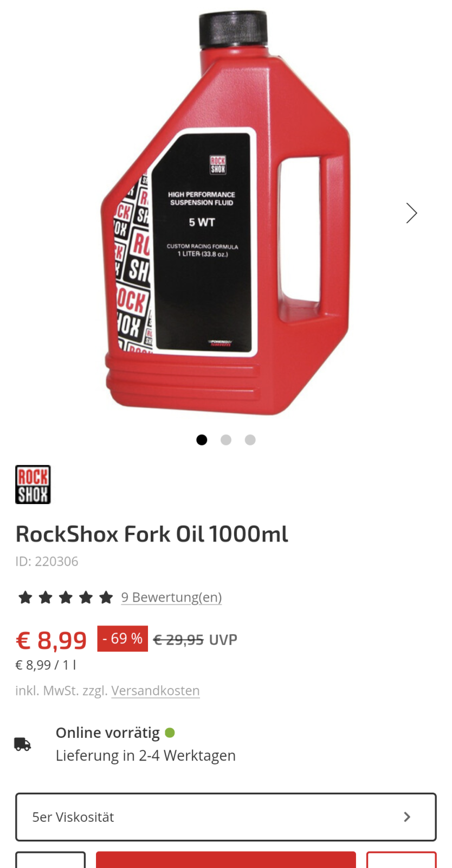Click the first star in rating row
Image resolution: width=452 pixels, height=868 pixels.
[x=25, y=598]
